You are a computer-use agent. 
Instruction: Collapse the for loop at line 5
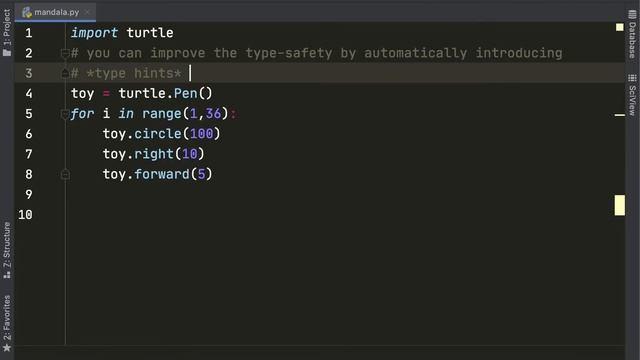click(65, 114)
